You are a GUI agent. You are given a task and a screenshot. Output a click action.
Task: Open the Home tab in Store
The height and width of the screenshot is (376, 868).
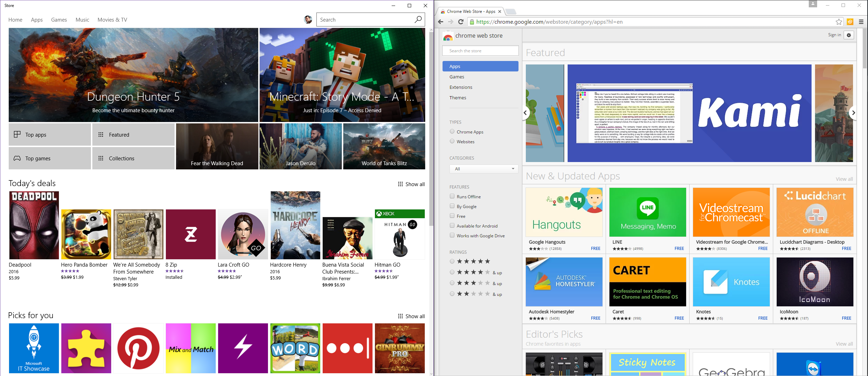pos(15,20)
